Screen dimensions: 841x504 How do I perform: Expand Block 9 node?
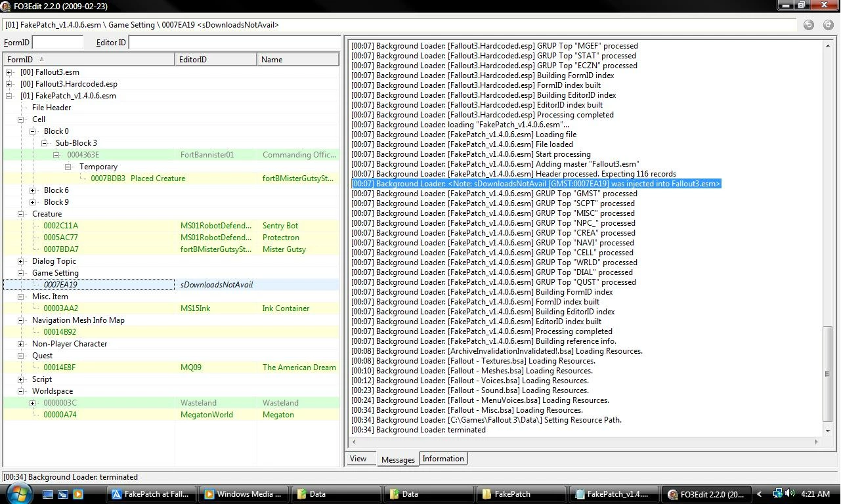click(32, 202)
